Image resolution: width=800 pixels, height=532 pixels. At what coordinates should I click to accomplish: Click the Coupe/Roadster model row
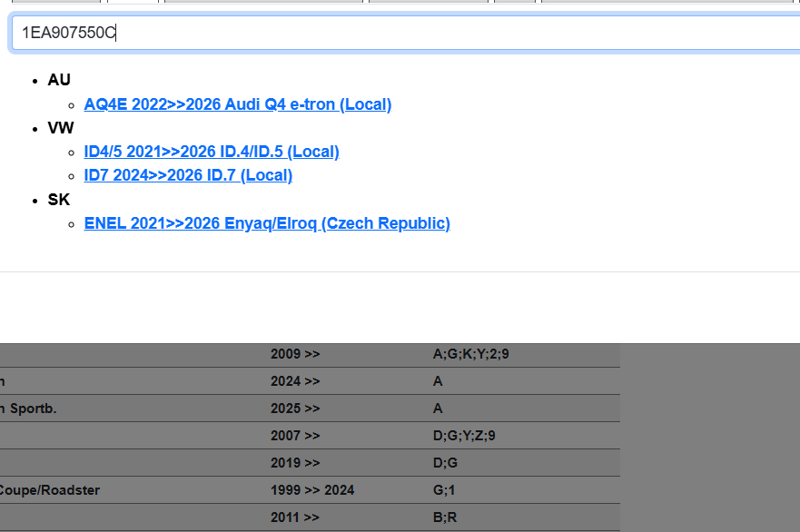(50, 490)
